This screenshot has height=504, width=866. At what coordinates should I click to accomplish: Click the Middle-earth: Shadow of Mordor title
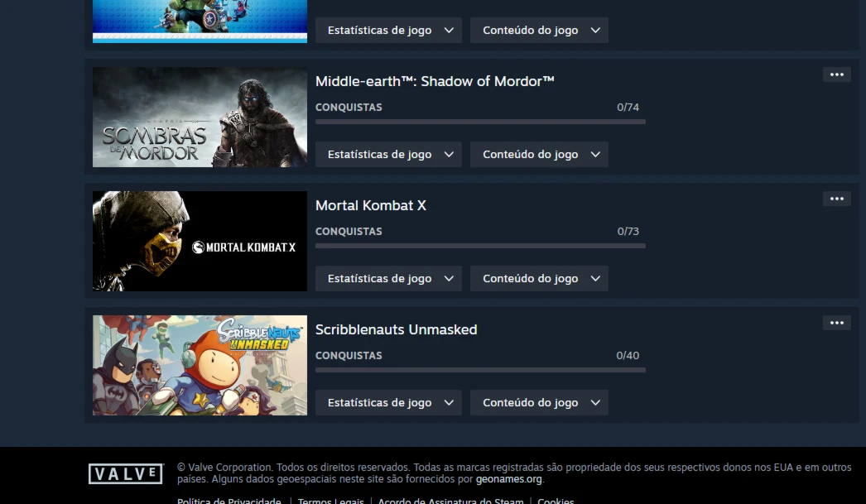click(435, 81)
